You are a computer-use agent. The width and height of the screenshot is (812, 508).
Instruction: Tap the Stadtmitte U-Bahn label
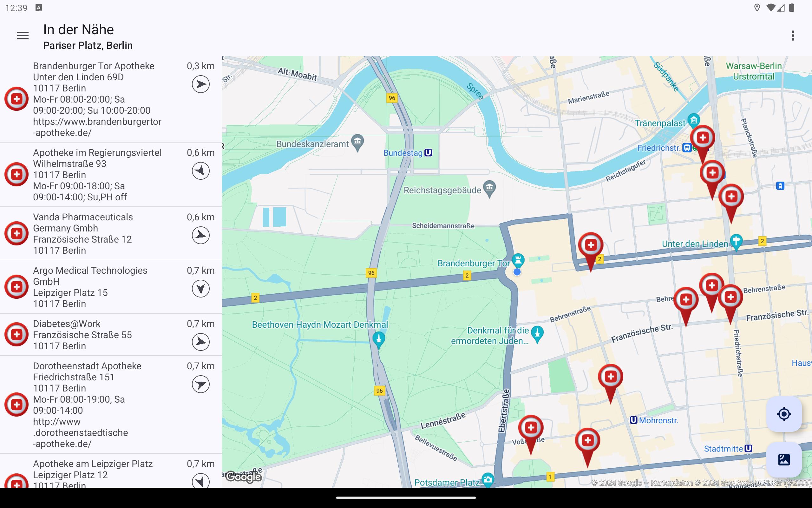728,449
